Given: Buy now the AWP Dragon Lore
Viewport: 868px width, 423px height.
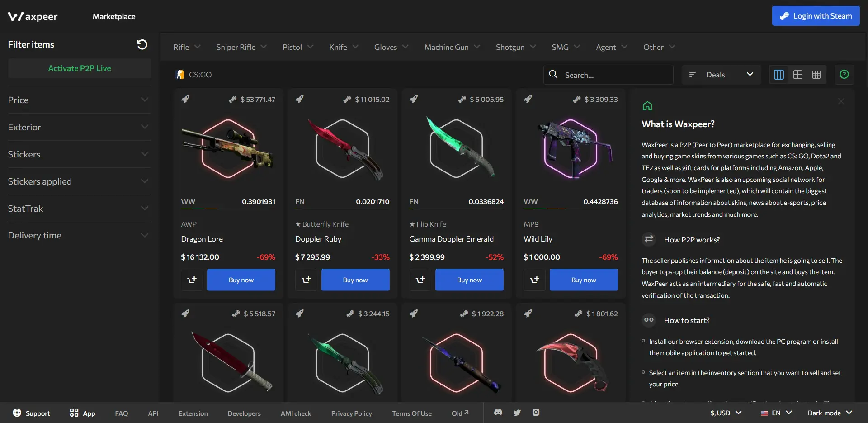Looking at the screenshot, I should tap(241, 280).
